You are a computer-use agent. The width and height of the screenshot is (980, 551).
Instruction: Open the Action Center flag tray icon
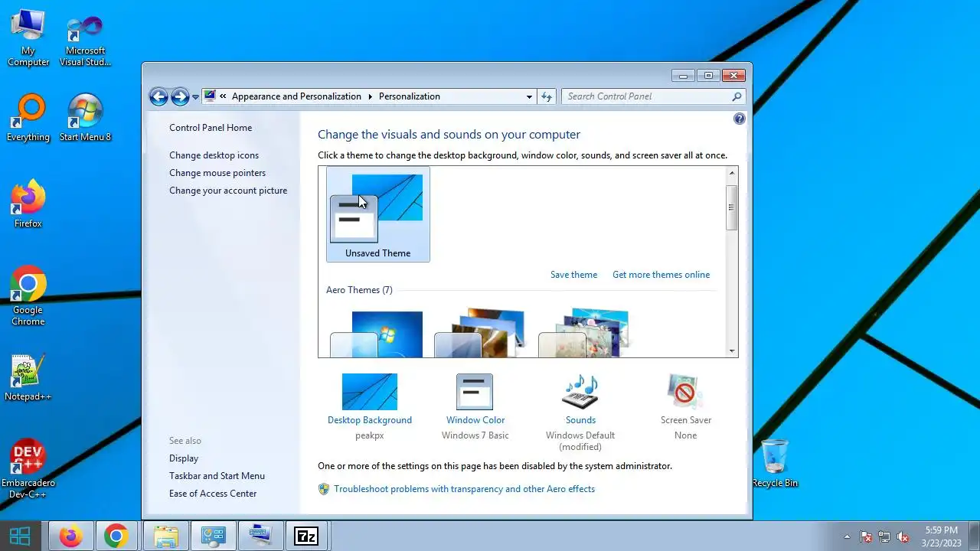866,536
